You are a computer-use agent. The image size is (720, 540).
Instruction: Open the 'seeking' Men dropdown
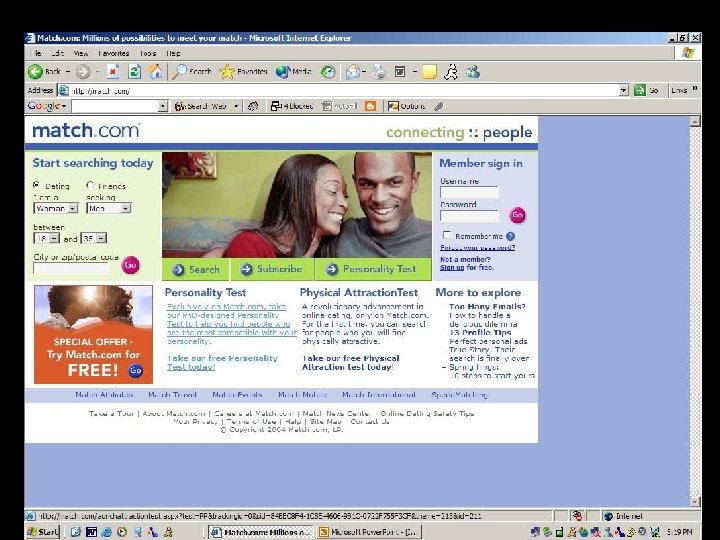pos(109,208)
